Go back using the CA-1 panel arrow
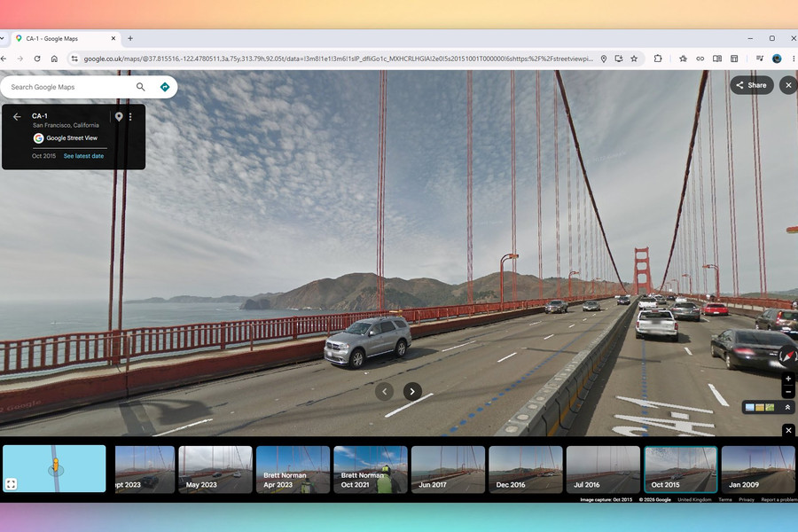The width and height of the screenshot is (798, 532). click(17, 116)
